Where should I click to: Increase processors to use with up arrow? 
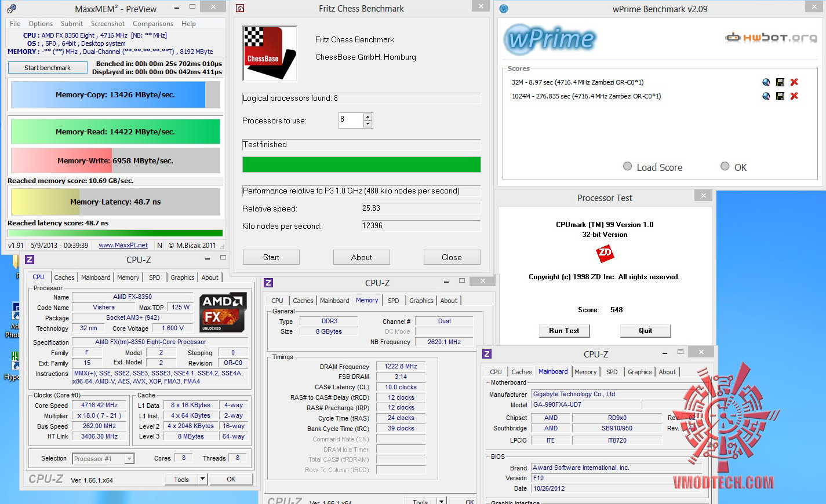tap(367, 117)
